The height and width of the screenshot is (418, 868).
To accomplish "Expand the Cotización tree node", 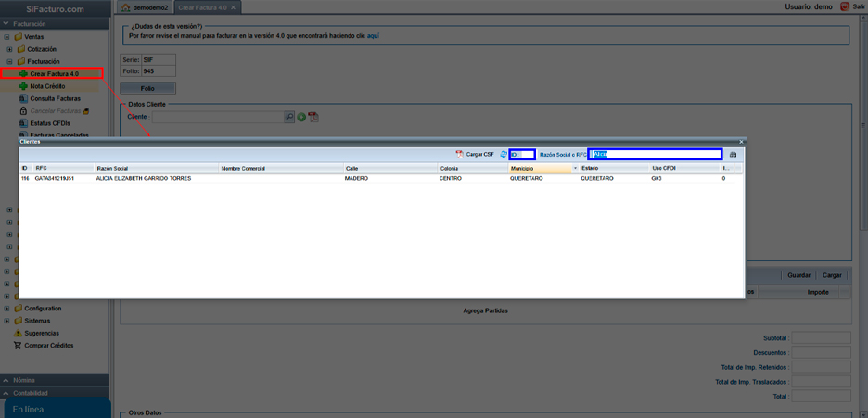I will pyautogui.click(x=9, y=49).
